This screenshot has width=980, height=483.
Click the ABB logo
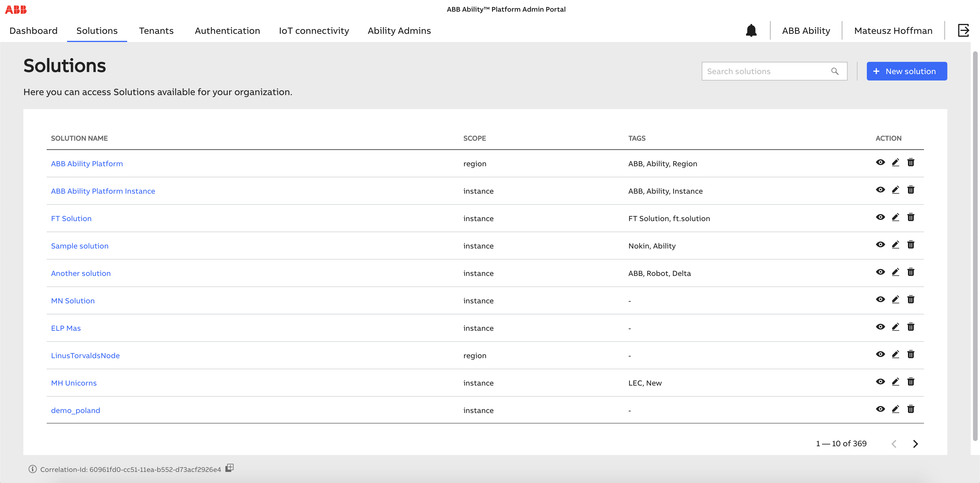pyautogui.click(x=15, y=10)
